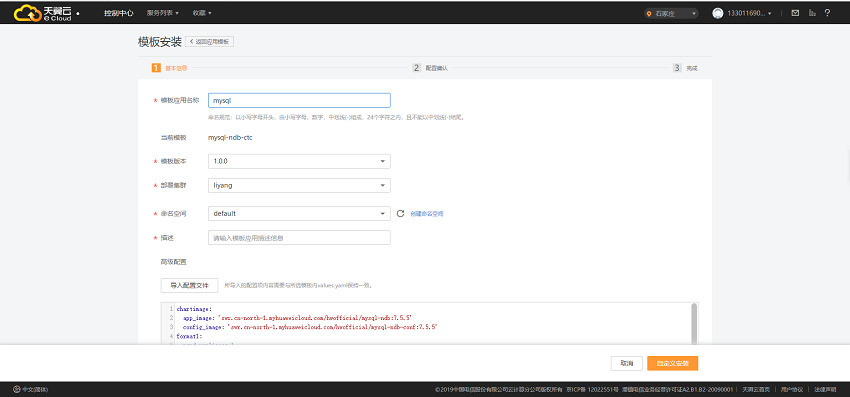Image resolution: width=850 pixels, height=397 pixels.
Task: Click the globe language icon in footer
Action: (17, 389)
